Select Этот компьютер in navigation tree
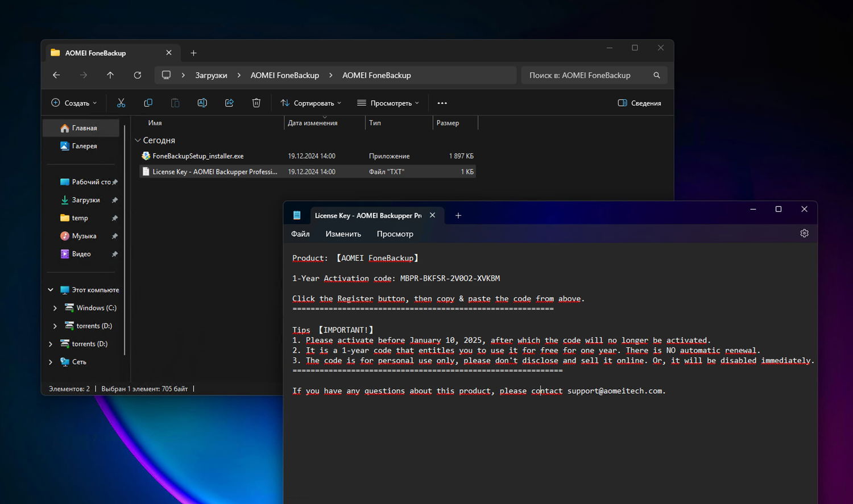The height and width of the screenshot is (504, 853). click(89, 290)
